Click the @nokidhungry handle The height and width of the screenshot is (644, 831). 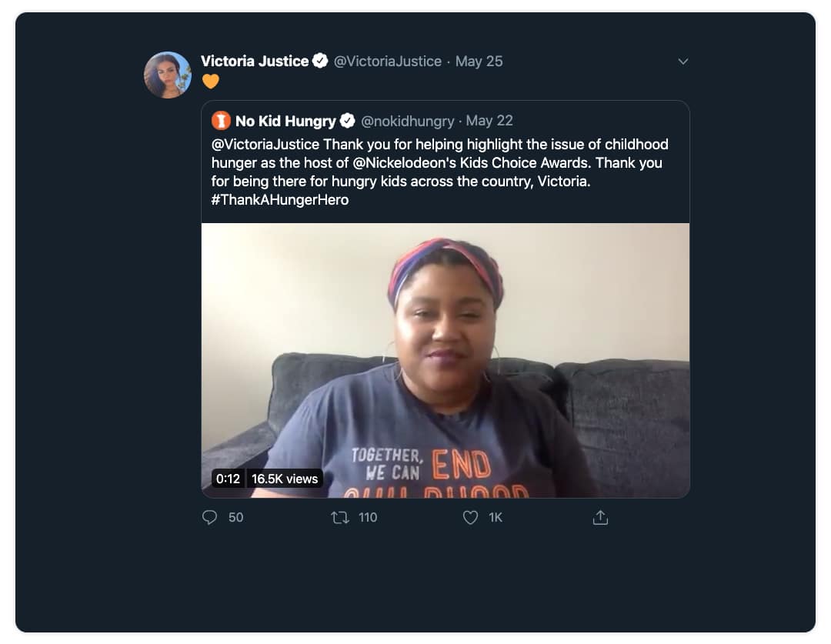407,122
